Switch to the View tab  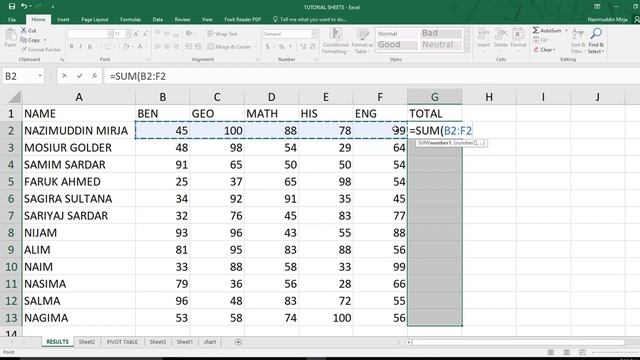click(x=207, y=19)
